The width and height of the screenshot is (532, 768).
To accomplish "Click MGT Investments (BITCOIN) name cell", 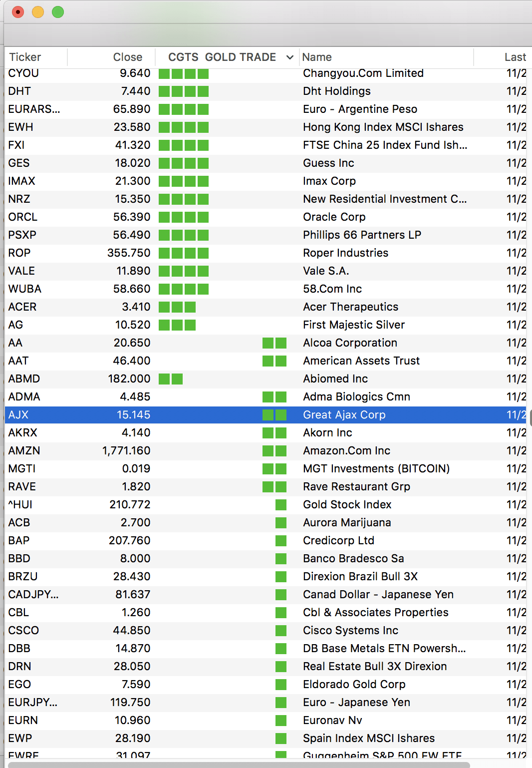I will coord(376,469).
